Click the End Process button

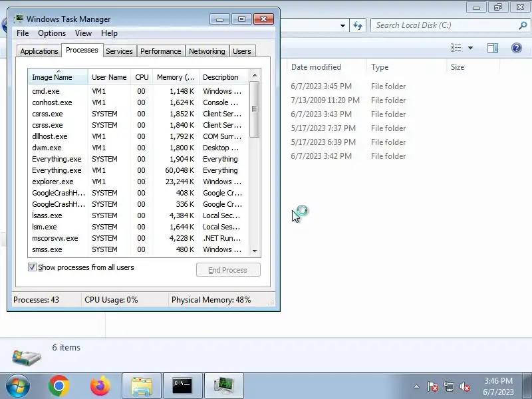228,270
